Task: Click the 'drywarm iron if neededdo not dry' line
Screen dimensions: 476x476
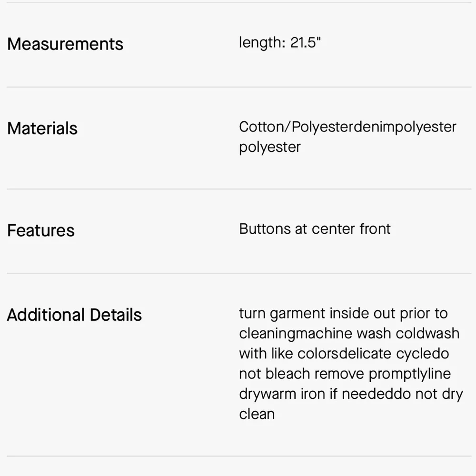Action: point(351,394)
